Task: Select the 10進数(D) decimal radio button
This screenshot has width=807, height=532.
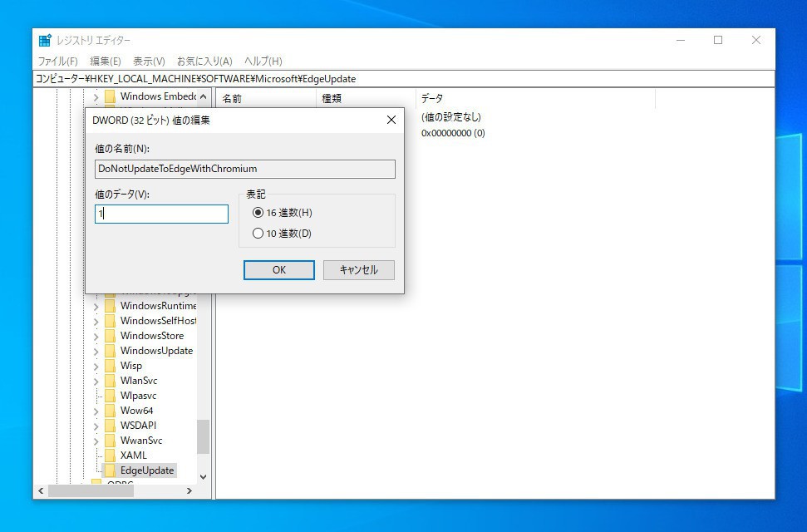Action: pyautogui.click(x=258, y=234)
